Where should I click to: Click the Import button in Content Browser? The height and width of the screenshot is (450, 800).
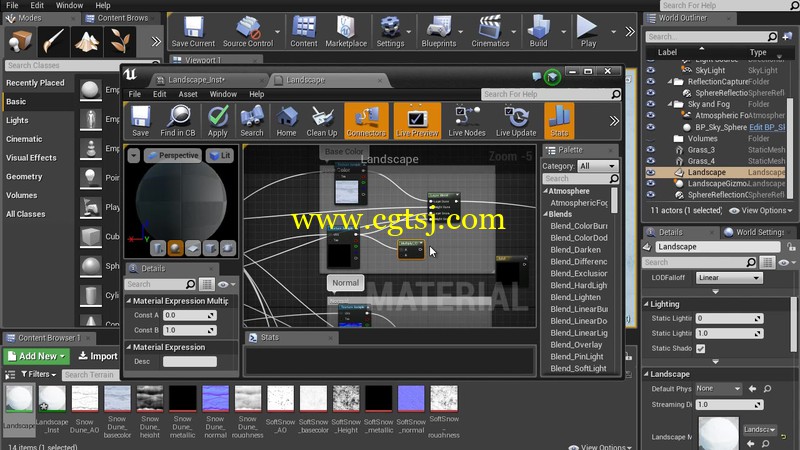tap(97, 356)
